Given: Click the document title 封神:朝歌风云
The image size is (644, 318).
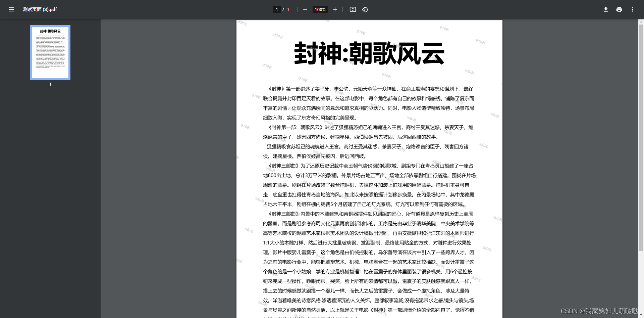Looking at the screenshot, I should coord(369,53).
